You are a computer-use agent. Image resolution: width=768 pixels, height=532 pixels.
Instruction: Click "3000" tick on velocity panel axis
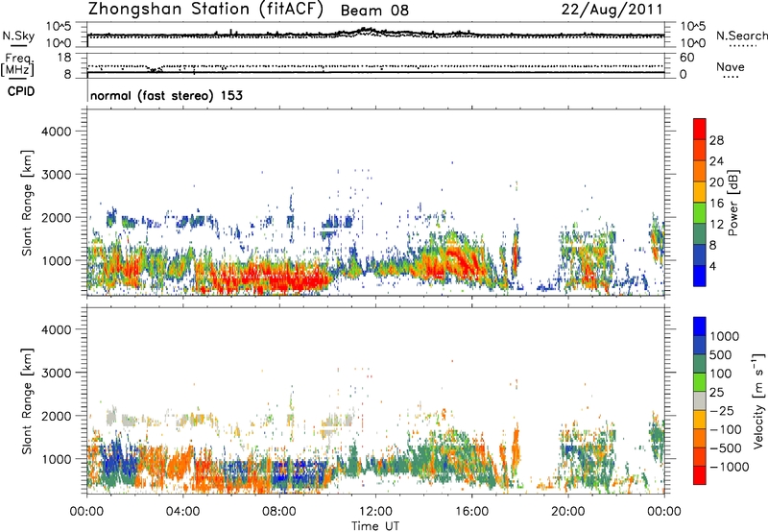pyautogui.click(x=56, y=373)
